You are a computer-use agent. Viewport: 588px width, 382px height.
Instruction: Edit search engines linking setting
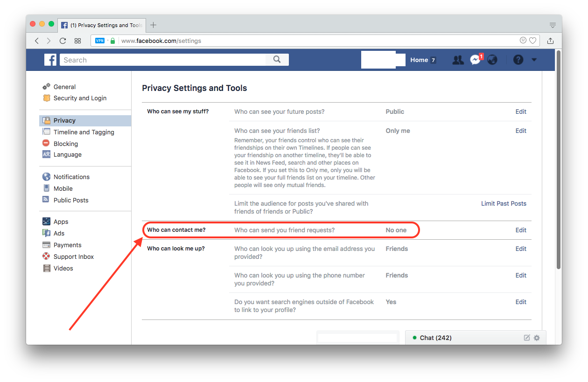click(x=521, y=302)
